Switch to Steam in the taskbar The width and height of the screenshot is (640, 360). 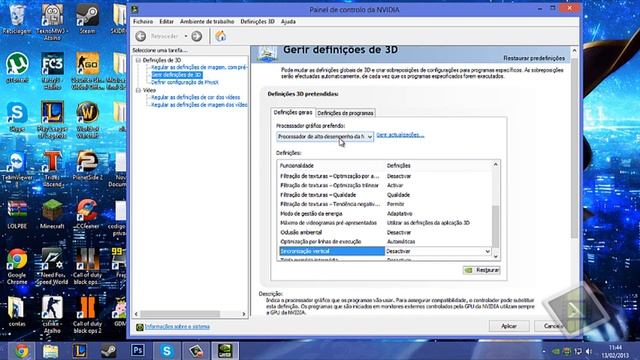point(109,351)
